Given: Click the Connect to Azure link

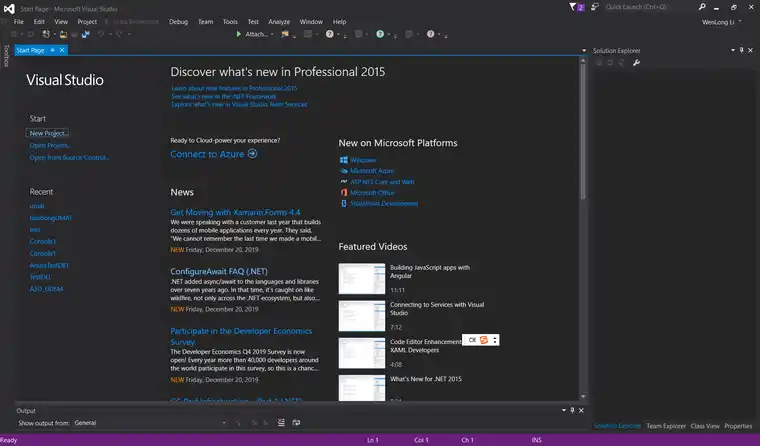Looking at the screenshot, I should click(x=207, y=154).
